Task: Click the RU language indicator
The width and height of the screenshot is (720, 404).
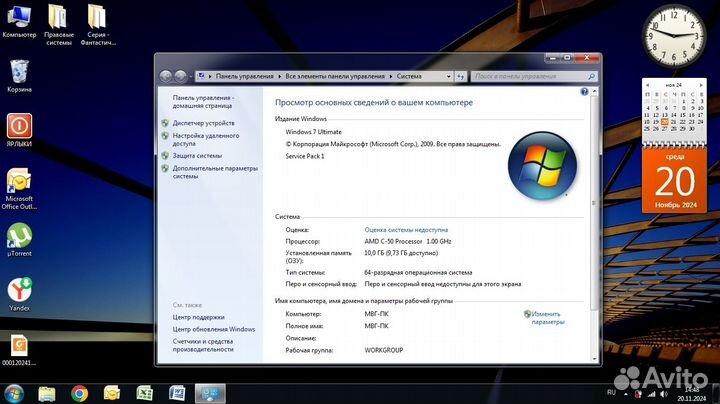Action: coord(611,393)
